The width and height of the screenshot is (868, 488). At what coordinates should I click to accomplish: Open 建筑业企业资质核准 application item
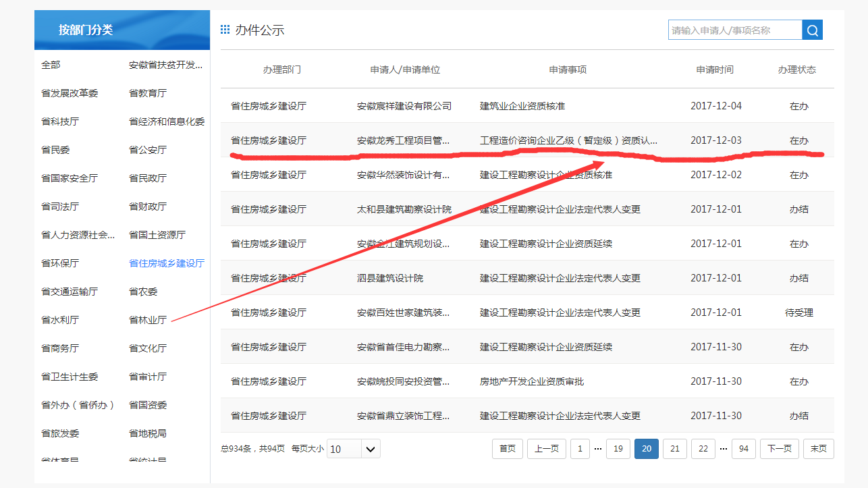[x=522, y=106]
